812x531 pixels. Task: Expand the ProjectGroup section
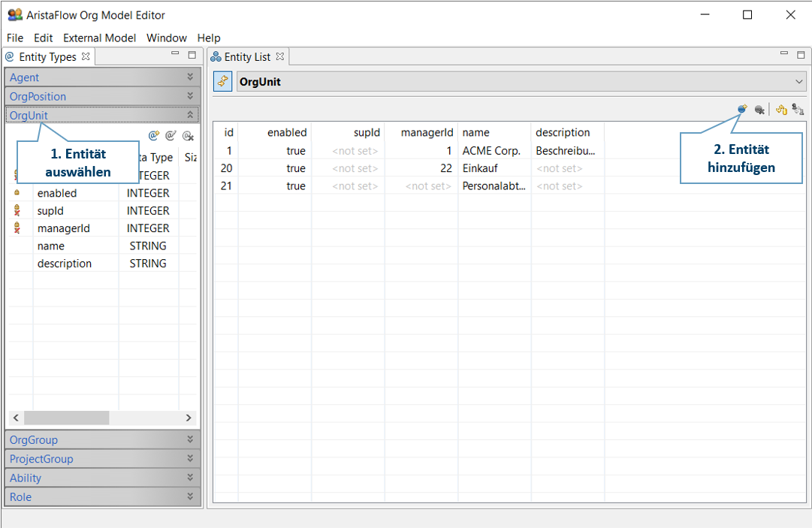coord(190,458)
